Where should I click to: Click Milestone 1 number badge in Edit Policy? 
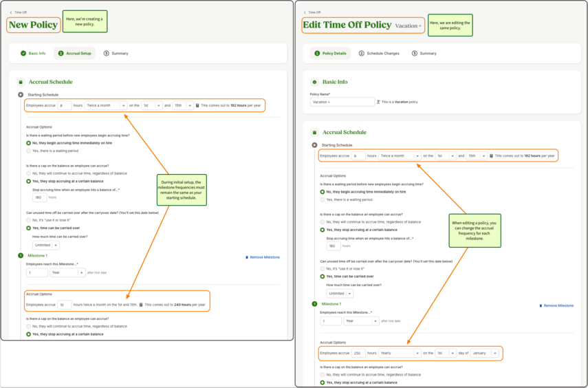click(x=314, y=303)
